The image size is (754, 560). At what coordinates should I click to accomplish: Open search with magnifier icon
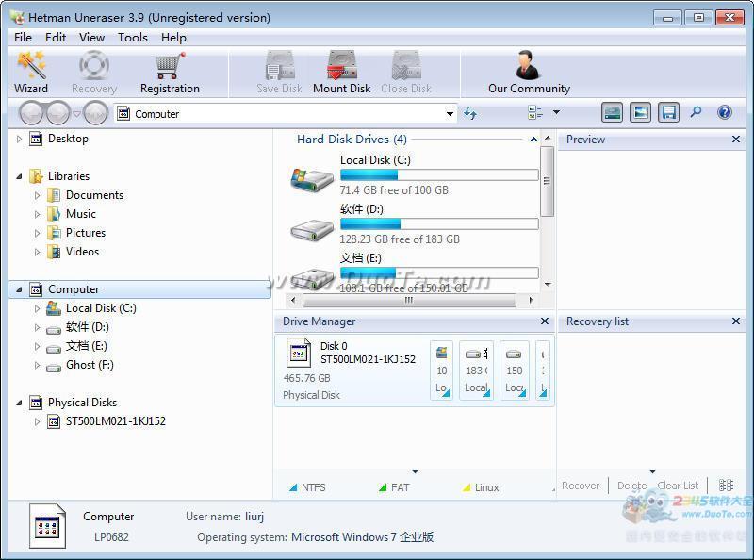[x=696, y=112]
